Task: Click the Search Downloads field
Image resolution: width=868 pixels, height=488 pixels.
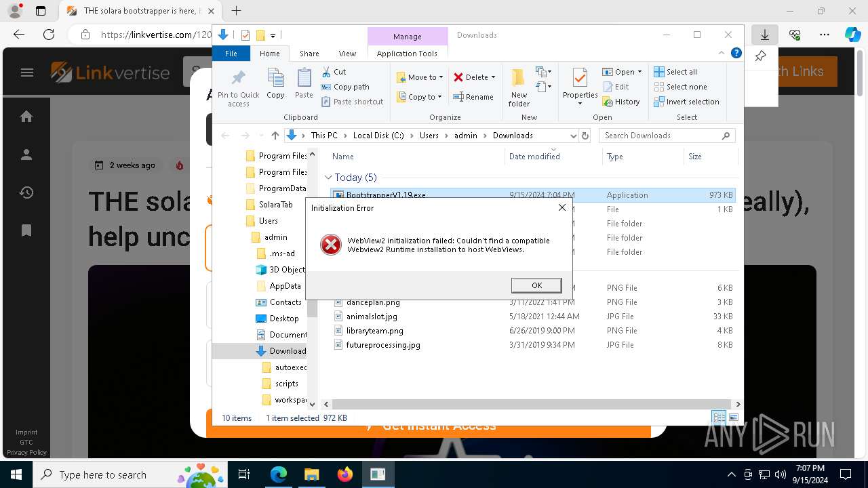Action: (x=668, y=136)
